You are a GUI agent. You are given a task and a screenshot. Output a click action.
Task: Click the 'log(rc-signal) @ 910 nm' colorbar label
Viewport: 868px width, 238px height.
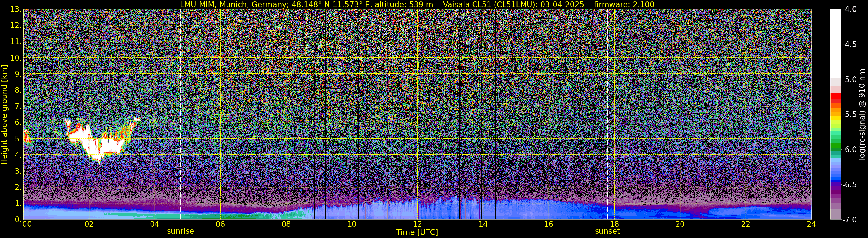pyautogui.click(x=862, y=114)
